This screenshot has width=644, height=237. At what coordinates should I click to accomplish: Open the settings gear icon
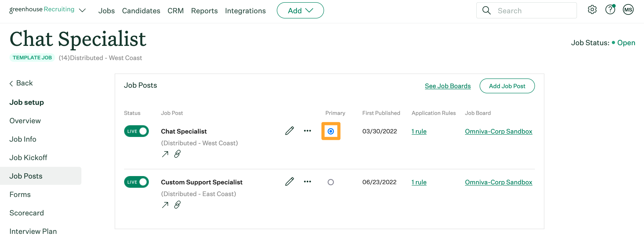592,10
